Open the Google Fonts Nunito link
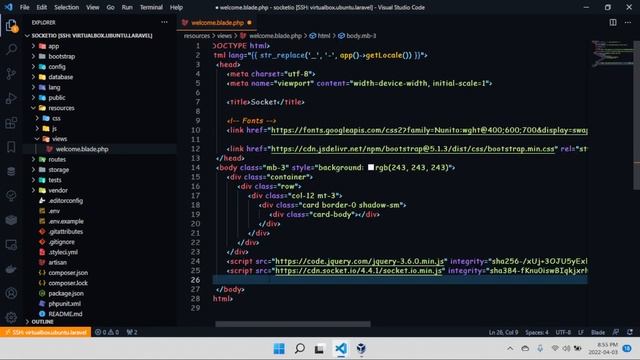Viewport: 640px width, 360px height. (429, 130)
